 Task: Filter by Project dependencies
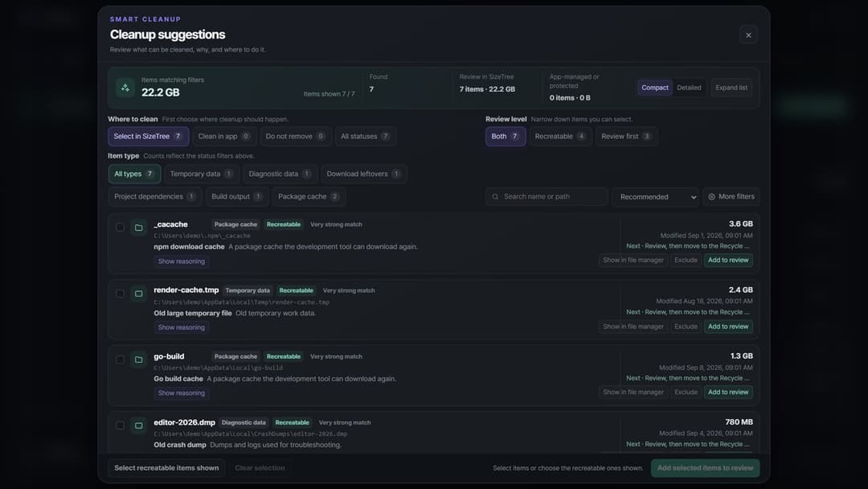(155, 196)
